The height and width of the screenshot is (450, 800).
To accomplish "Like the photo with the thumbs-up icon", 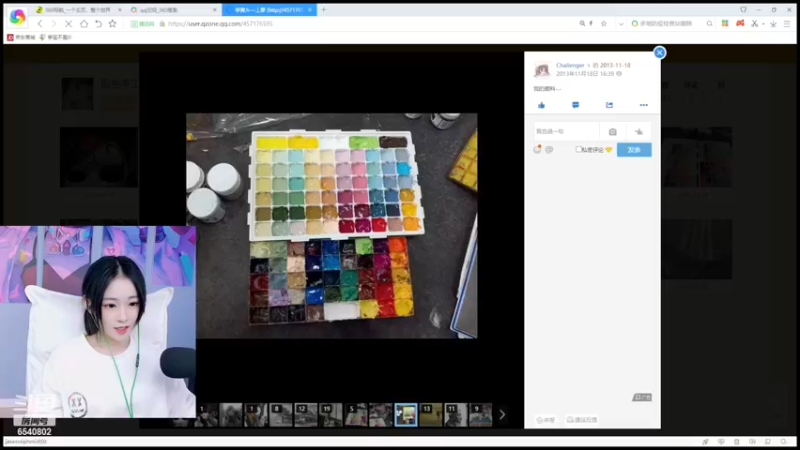I will tap(541, 105).
